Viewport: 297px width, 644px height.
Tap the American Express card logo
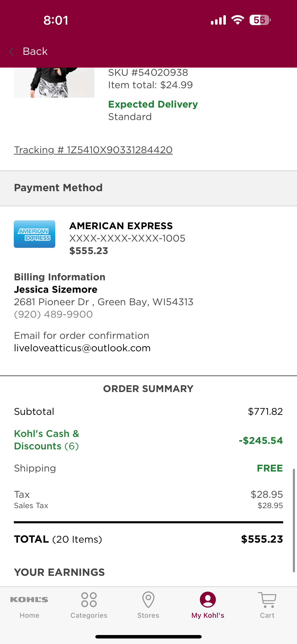[x=35, y=234]
